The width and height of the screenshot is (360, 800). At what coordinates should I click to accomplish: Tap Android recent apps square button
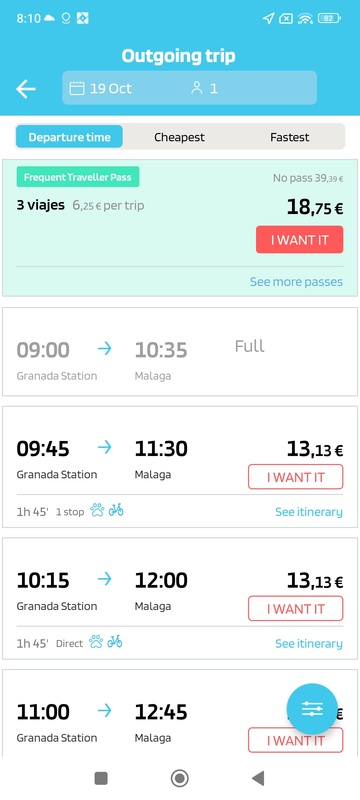[x=101, y=778]
